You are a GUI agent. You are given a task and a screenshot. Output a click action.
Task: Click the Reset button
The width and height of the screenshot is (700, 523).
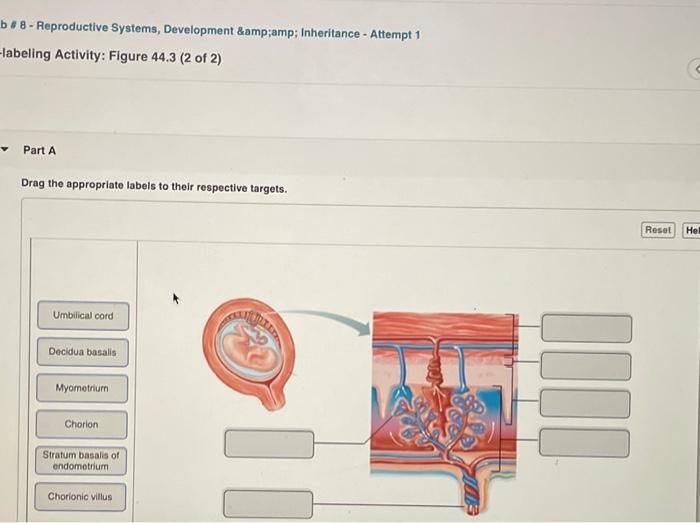658,230
